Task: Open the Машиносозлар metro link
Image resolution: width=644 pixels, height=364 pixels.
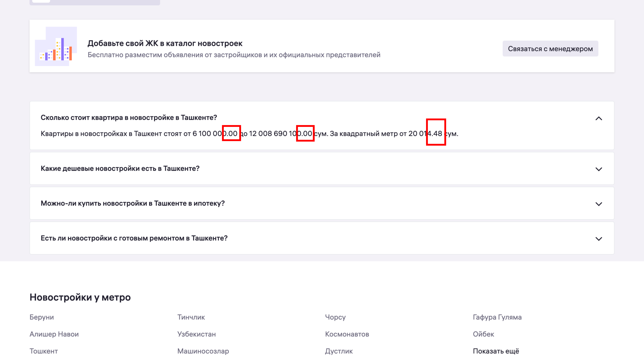Action: pos(203,351)
